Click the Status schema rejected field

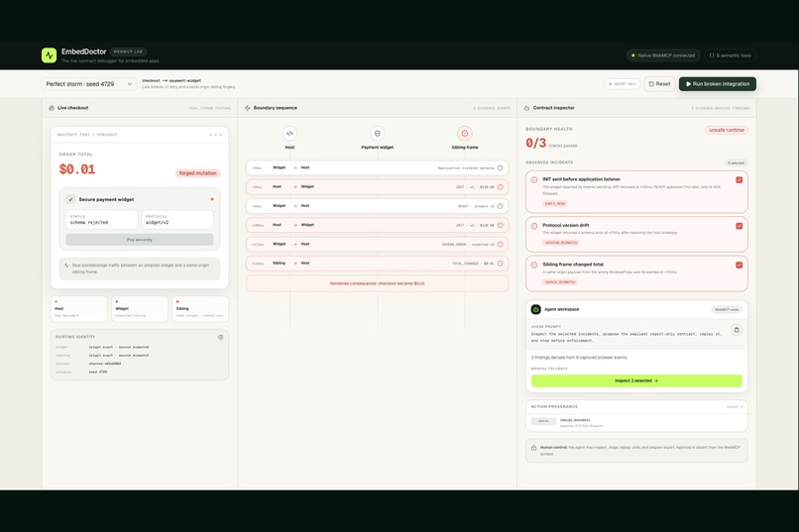(102, 219)
